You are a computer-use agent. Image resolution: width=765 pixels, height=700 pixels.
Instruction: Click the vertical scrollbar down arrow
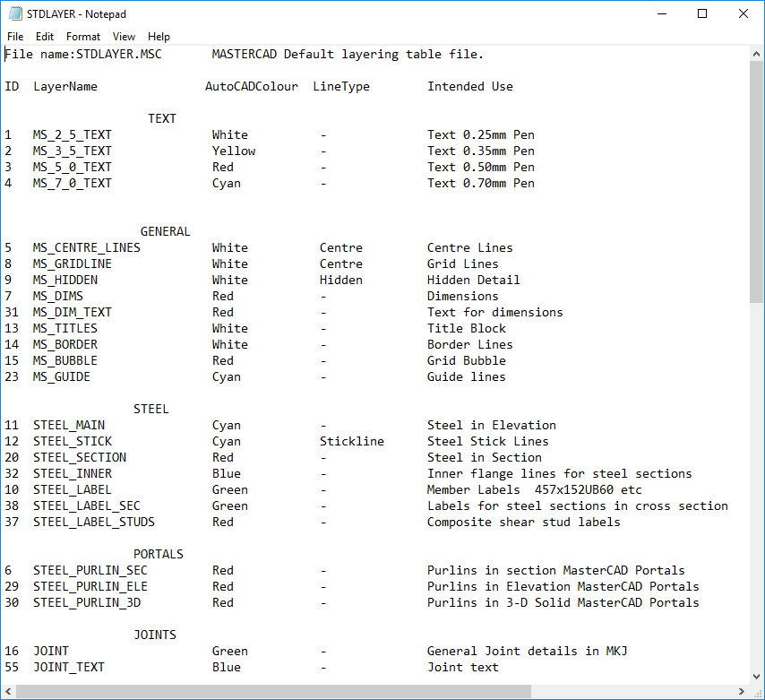coord(757,676)
